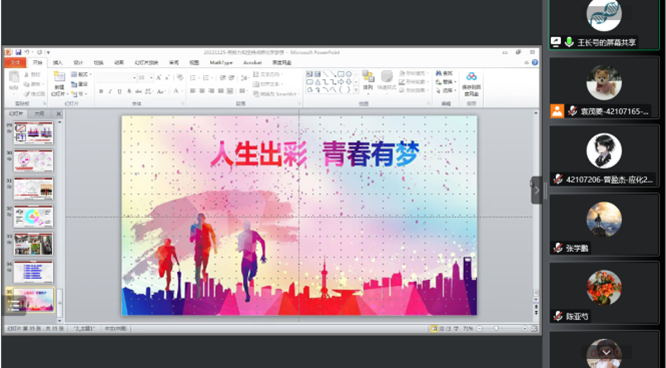Expand the shapes gallery more arrow
The width and height of the screenshot is (666, 368).
(x=356, y=90)
